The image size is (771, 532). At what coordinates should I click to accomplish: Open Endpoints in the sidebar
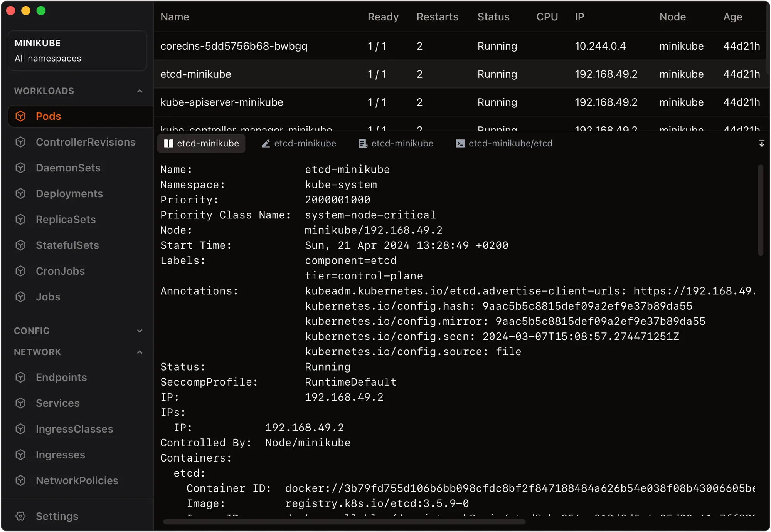[x=81, y=377]
